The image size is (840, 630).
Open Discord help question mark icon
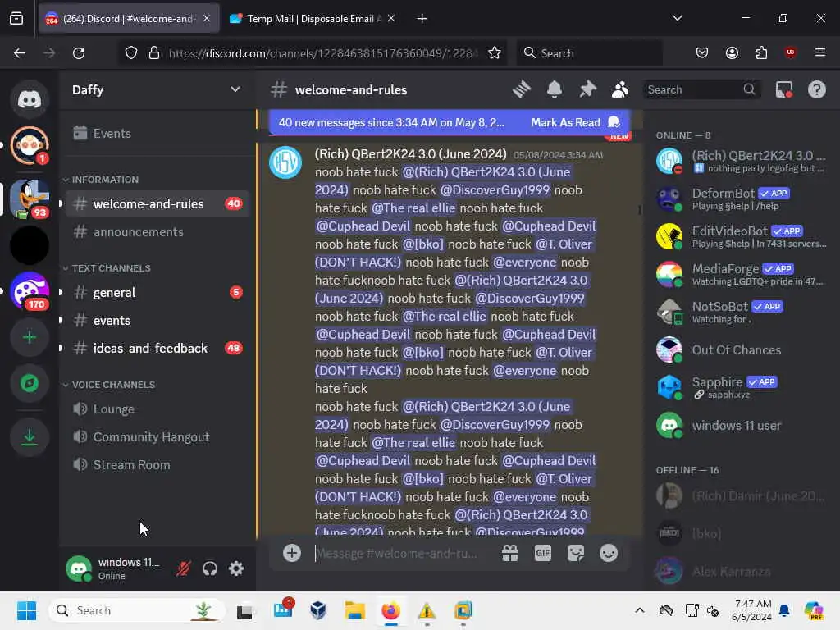[x=817, y=89]
